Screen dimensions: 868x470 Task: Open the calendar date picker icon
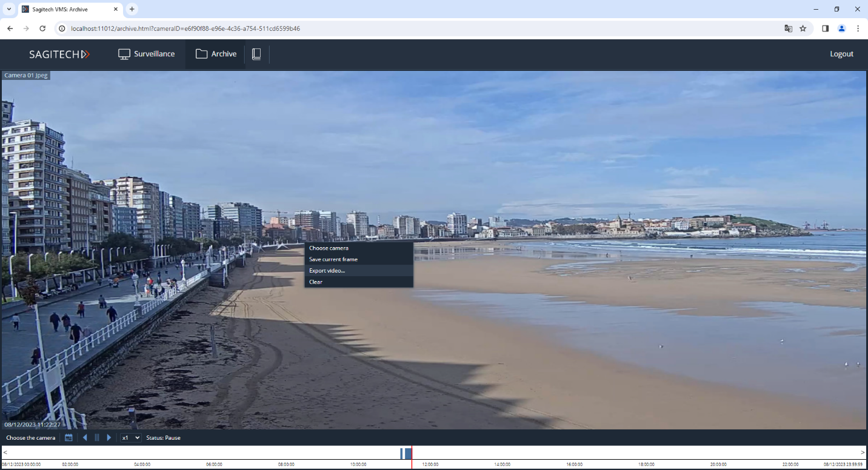[x=68, y=437]
